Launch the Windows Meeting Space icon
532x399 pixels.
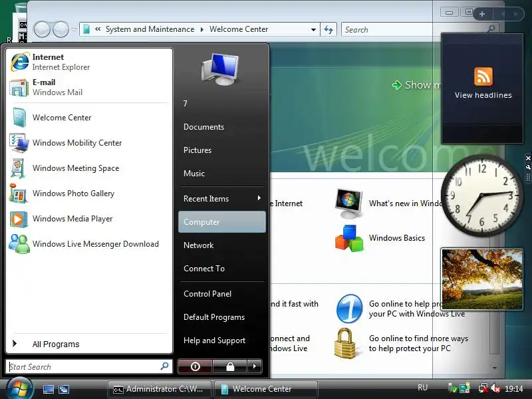click(18, 168)
